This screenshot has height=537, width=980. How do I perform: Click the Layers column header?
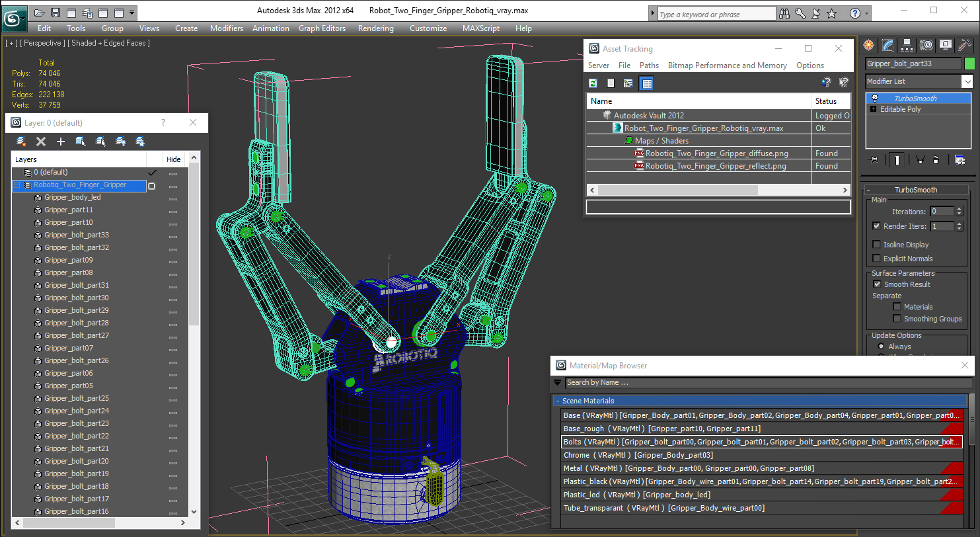(x=79, y=159)
